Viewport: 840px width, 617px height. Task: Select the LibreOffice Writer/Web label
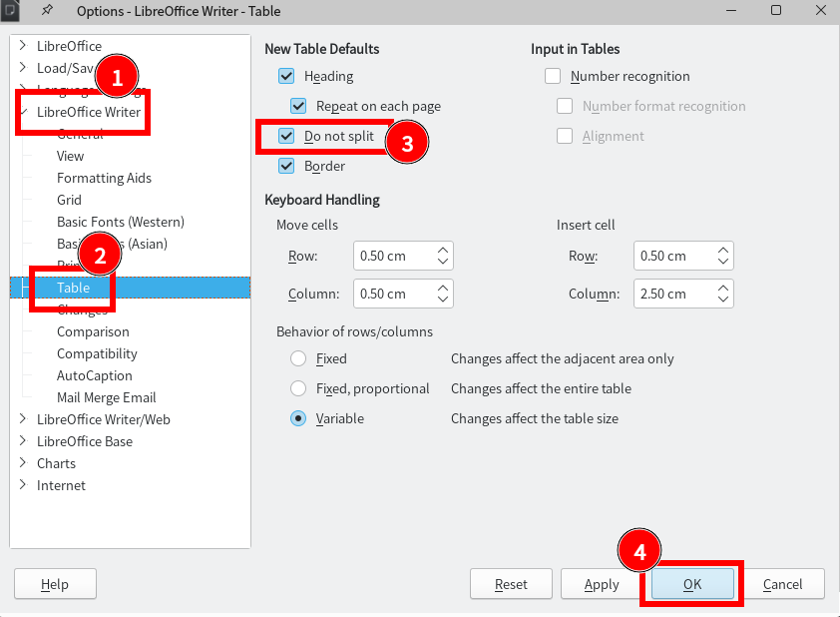point(104,419)
